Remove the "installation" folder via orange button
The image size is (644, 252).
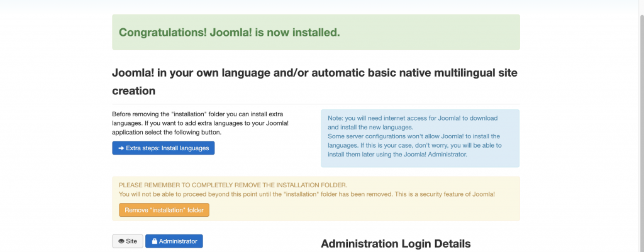pos(164,210)
